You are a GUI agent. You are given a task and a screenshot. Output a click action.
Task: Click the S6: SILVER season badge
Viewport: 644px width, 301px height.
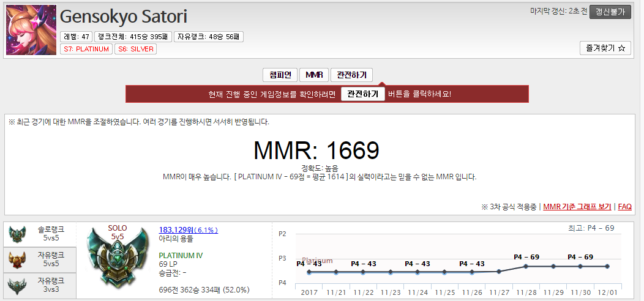[x=135, y=49]
